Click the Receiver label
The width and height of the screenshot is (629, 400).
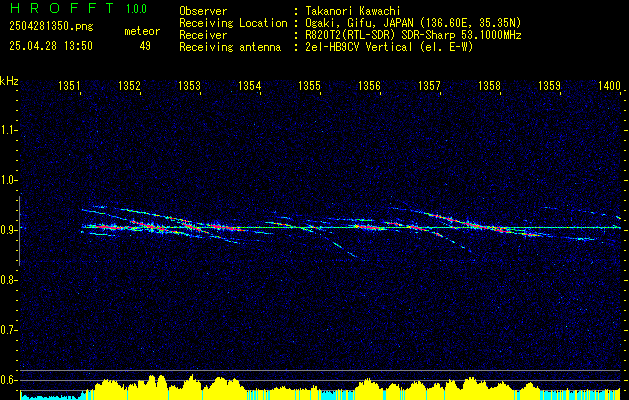[203, 35]
